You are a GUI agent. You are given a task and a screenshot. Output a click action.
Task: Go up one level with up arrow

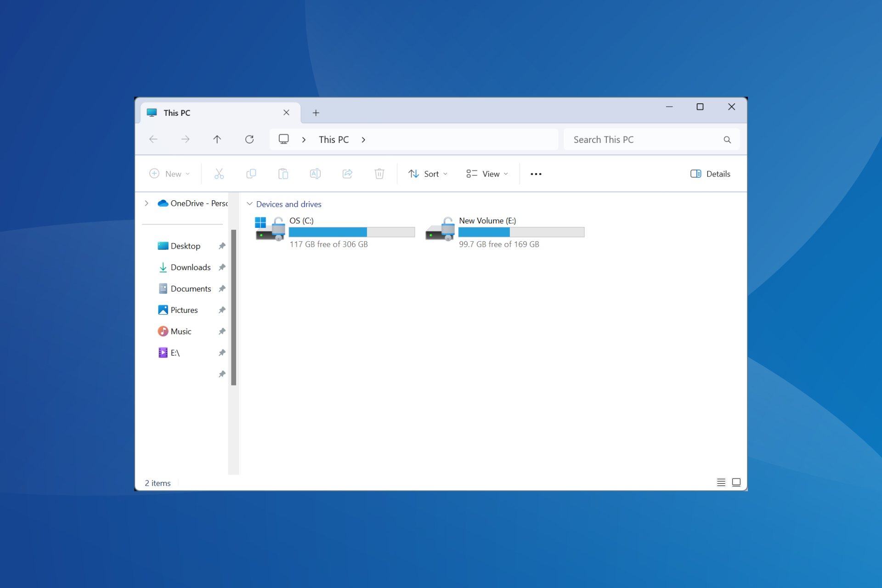pos(217,139)
